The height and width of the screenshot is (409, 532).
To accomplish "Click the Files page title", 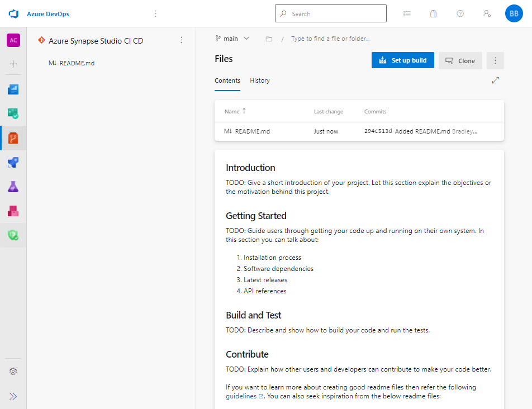I will pos(224,59).
